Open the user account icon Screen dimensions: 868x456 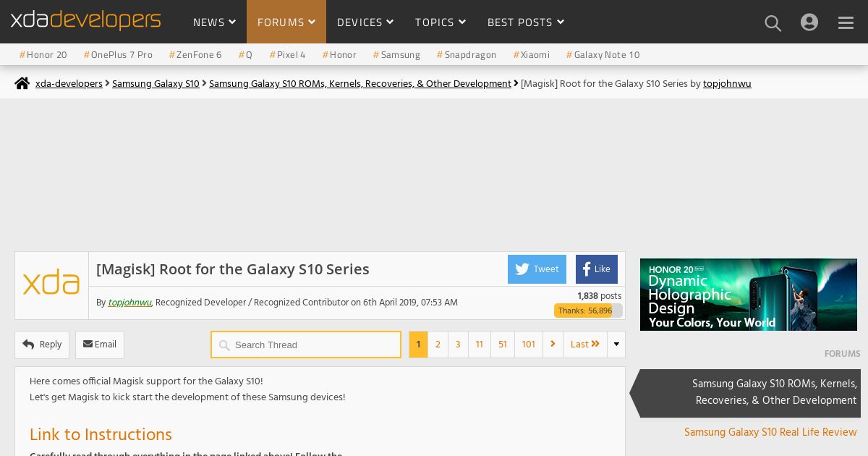click(x=809, y=22)
